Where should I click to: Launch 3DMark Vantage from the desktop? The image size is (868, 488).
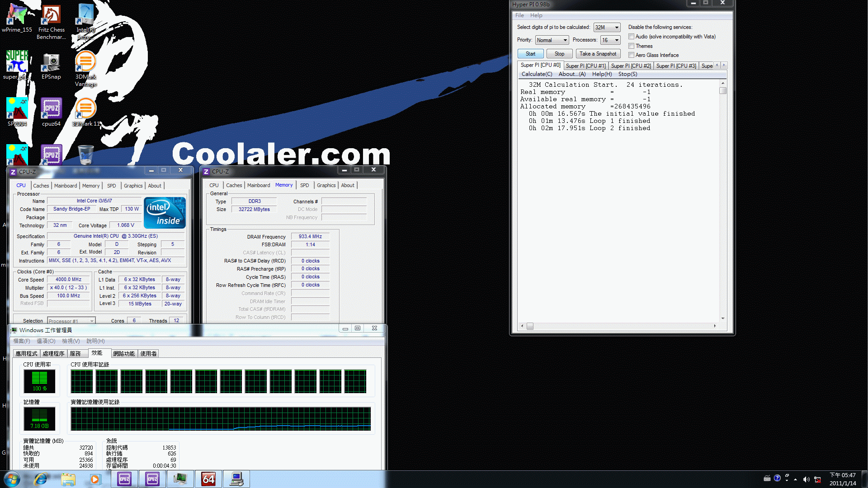point(85,69)
